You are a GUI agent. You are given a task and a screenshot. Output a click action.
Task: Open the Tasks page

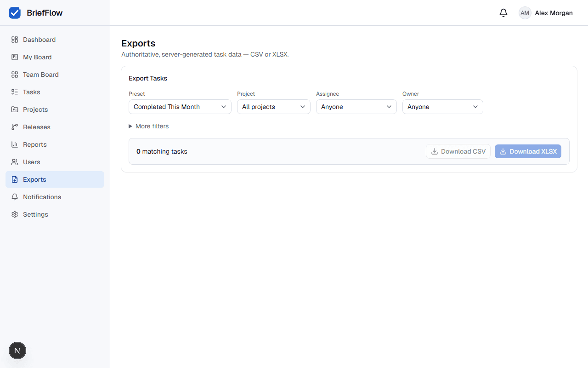55,92
